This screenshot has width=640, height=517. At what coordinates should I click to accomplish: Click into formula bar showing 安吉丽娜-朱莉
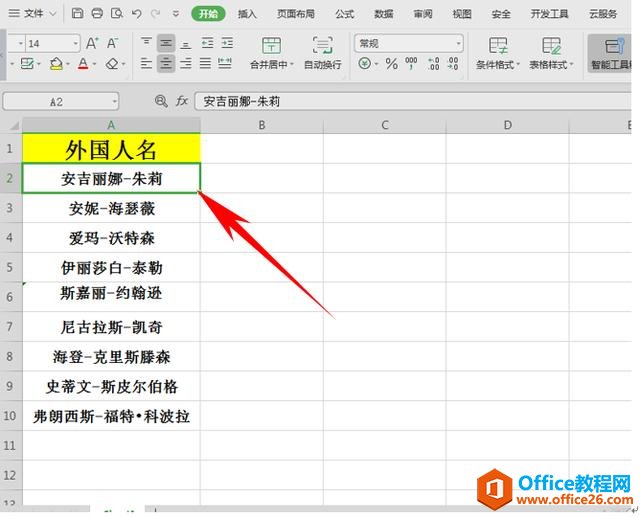[413, 101]
